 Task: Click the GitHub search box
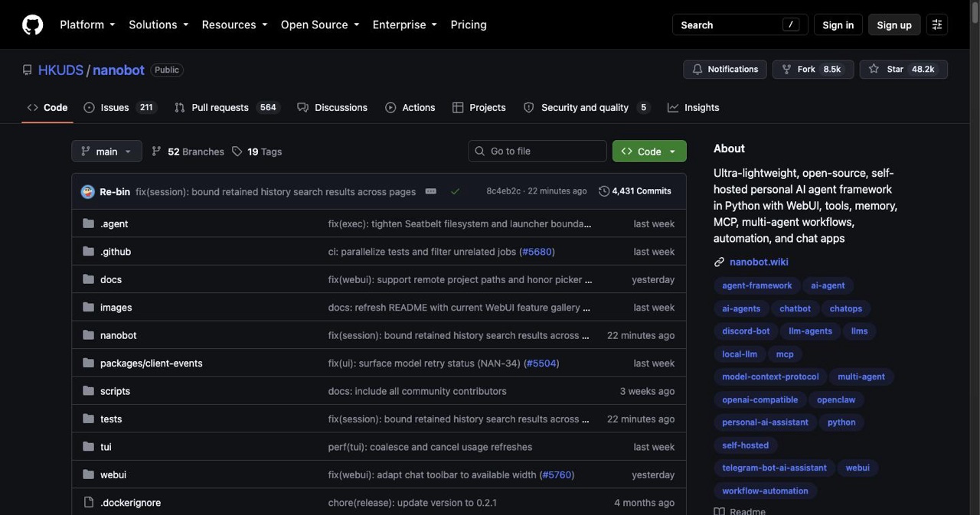[x=740, y=24]
